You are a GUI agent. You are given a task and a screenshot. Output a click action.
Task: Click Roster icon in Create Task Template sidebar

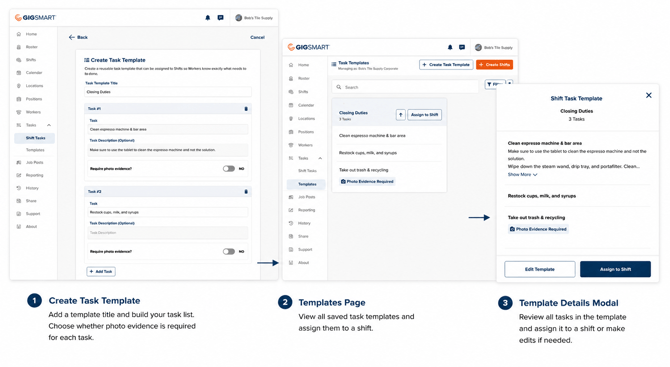(x=18, y=47)
